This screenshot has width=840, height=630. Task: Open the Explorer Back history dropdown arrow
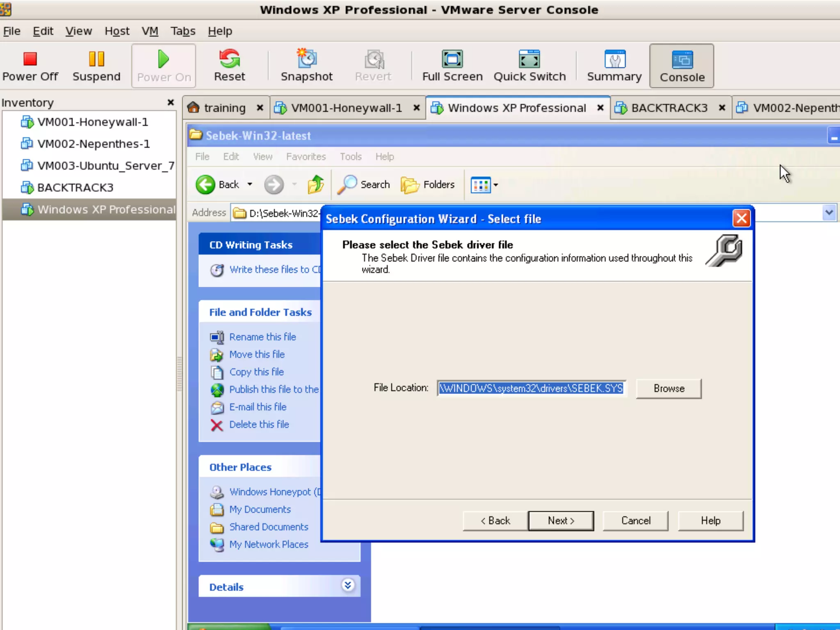coord(250,185)
